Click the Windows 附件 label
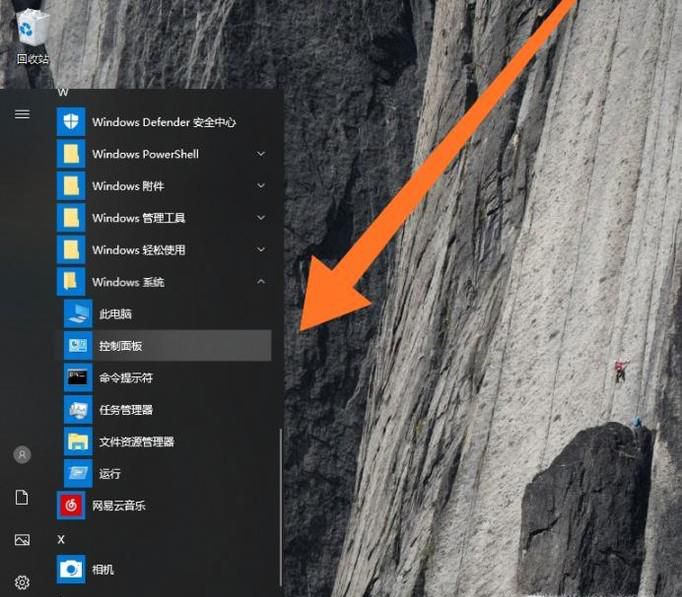This screenshot has height=597, width=682. click(x=128, y=186)
